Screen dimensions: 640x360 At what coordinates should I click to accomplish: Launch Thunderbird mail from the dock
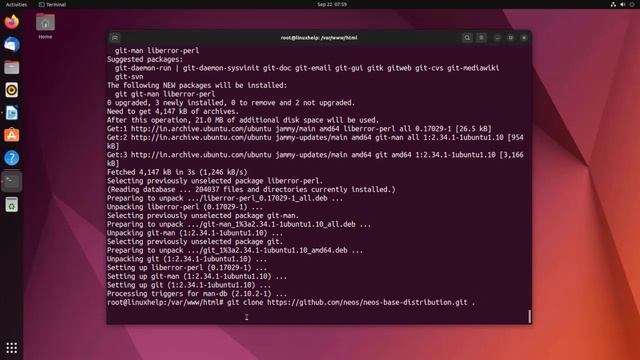[11, 44]
